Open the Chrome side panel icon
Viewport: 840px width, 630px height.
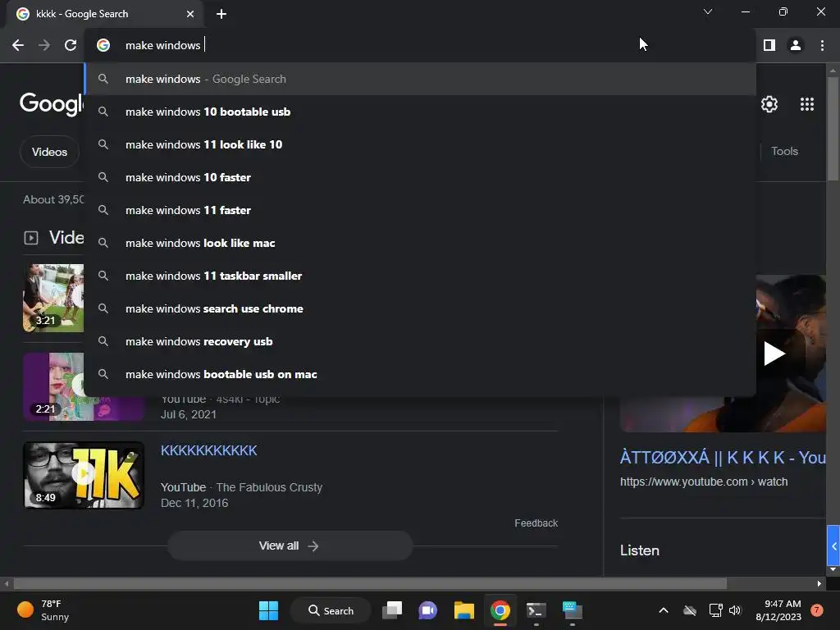coord(769,46)
